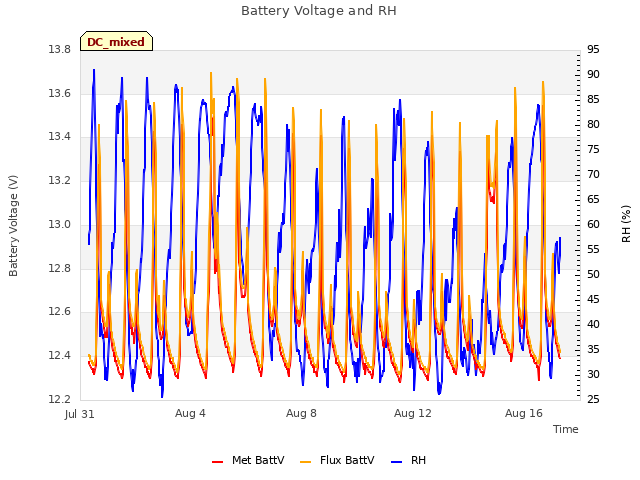Click the Aug 16 date tick label
Viewport: 640px width, 480px height.
[524, 413]
